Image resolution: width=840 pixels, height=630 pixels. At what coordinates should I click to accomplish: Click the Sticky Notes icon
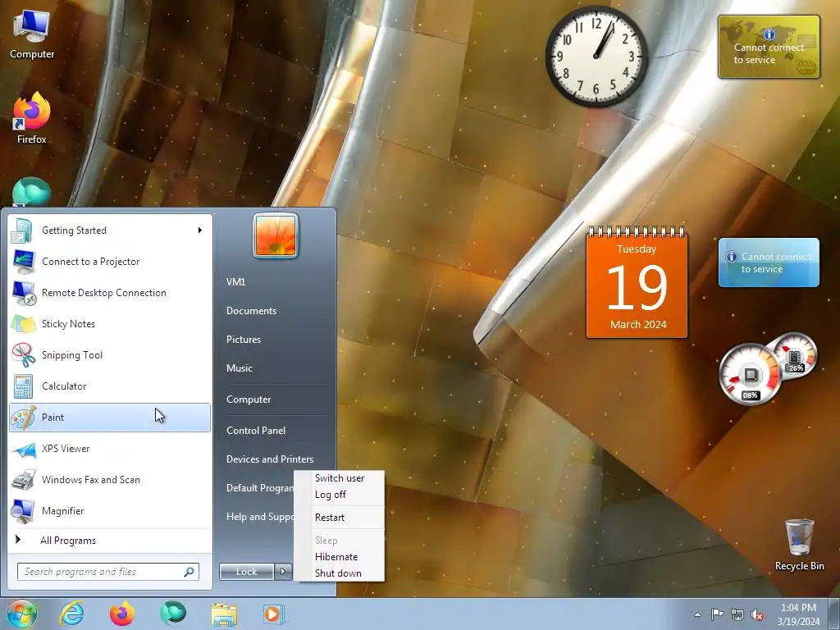23,323
